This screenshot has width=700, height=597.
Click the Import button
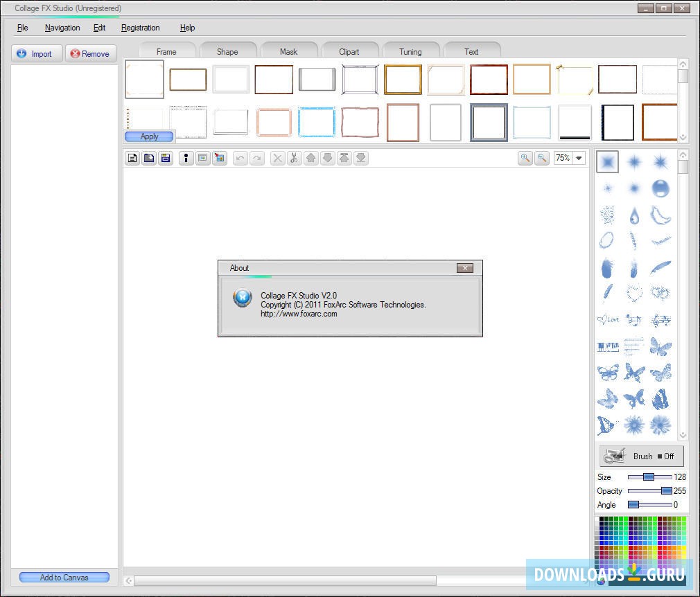[37, 53]
